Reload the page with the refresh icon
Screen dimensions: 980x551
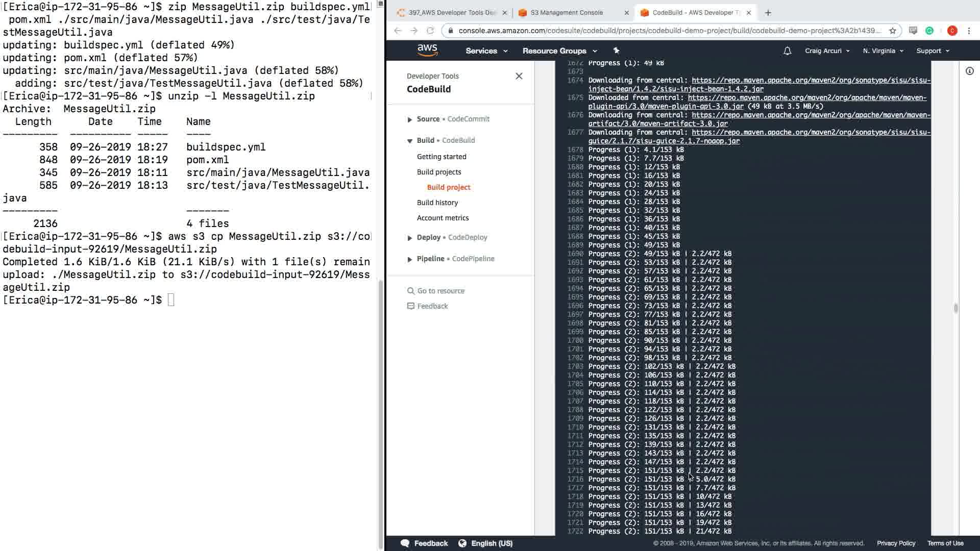[x=430, y=31]
